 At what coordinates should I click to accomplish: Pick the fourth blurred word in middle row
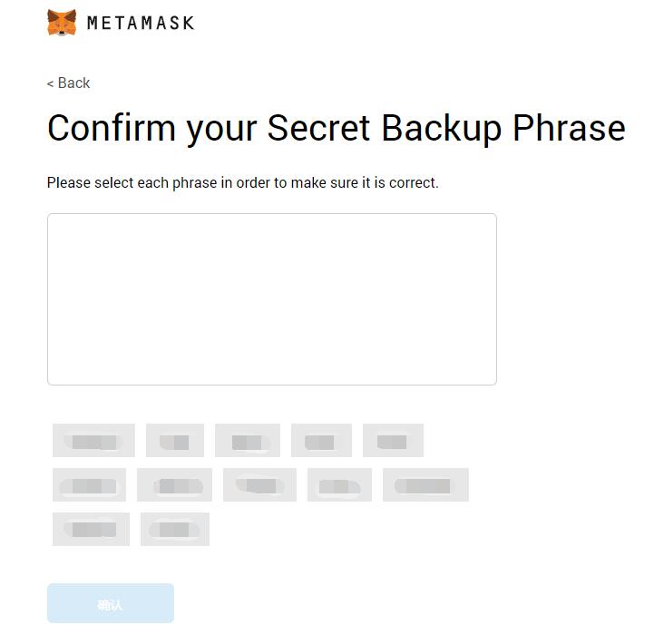tap(339, 485)
